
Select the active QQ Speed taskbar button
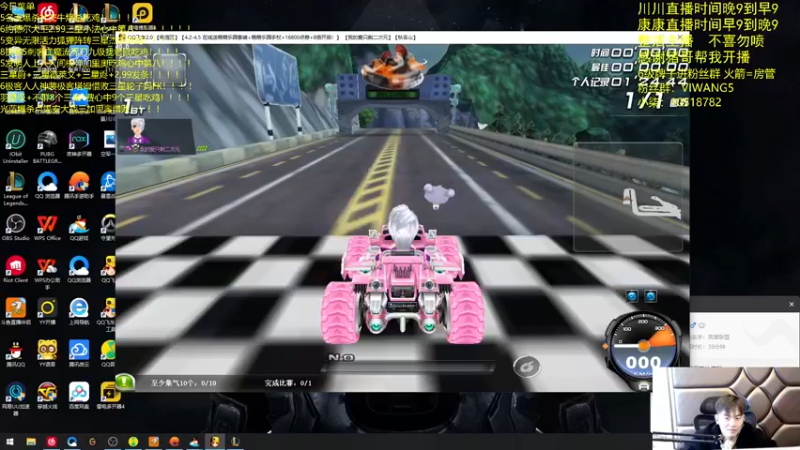[215, 441]
